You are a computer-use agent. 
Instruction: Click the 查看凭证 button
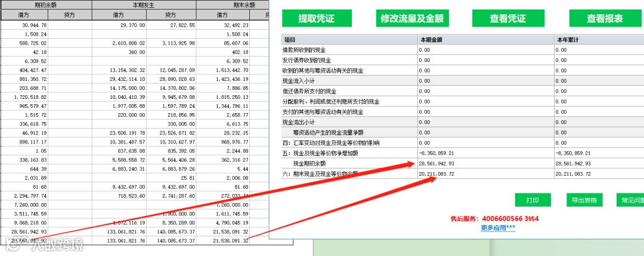coord(508,18)
